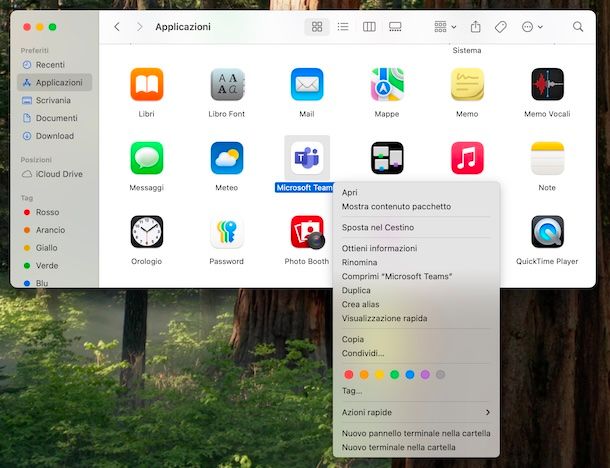
Task: Click the Photo Booth app icon
Action: tap(307, 232)
